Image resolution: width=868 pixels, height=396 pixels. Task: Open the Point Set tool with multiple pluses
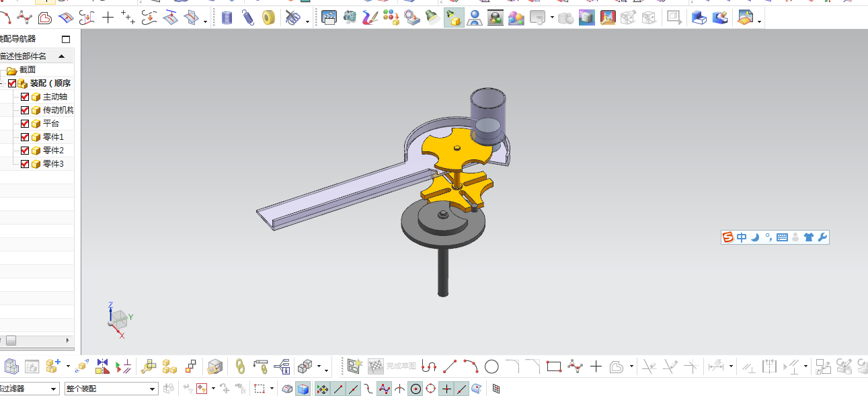pyautogui.click(x=128, y=17)
